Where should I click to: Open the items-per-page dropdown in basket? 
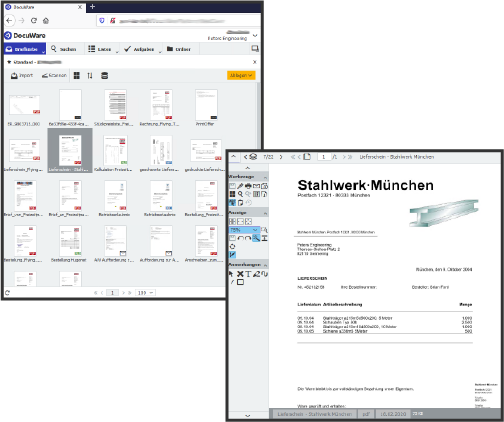click(145, 293)
